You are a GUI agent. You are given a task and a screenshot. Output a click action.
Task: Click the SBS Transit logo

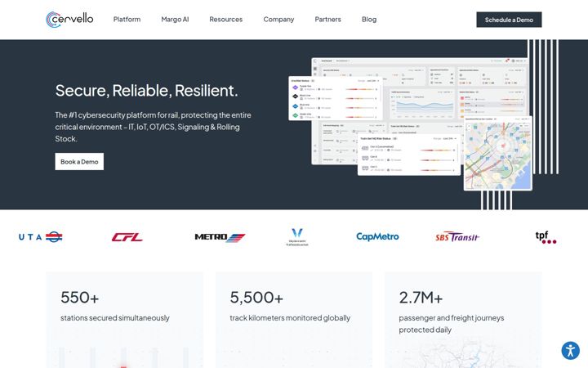click(457, 237)
